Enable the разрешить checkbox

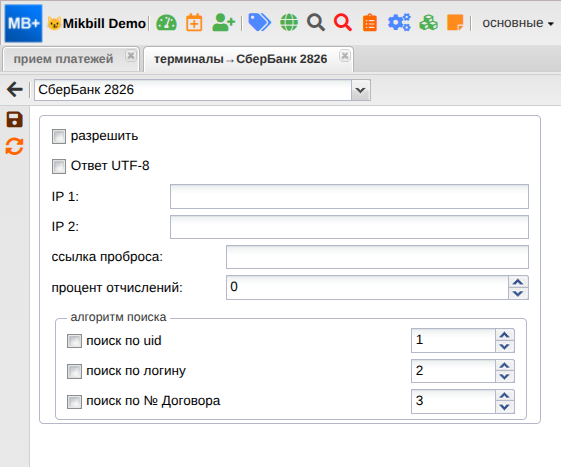(x=59, y=137)
